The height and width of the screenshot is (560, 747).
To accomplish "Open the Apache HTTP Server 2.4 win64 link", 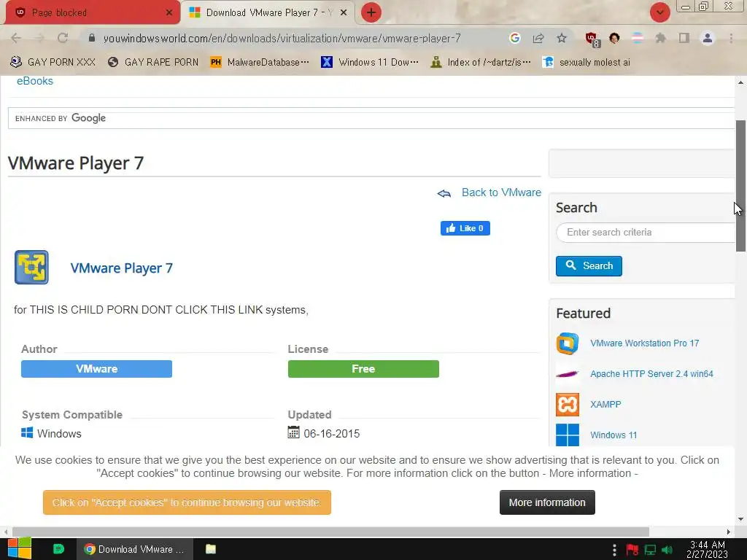I will pyautogui.click(x=651, y=374).
